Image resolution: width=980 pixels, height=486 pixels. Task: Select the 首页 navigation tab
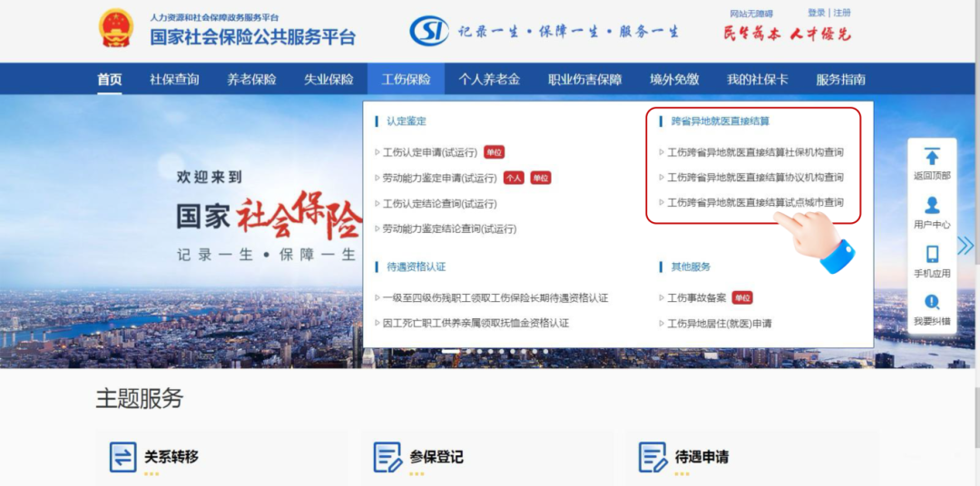click(110, 79)
